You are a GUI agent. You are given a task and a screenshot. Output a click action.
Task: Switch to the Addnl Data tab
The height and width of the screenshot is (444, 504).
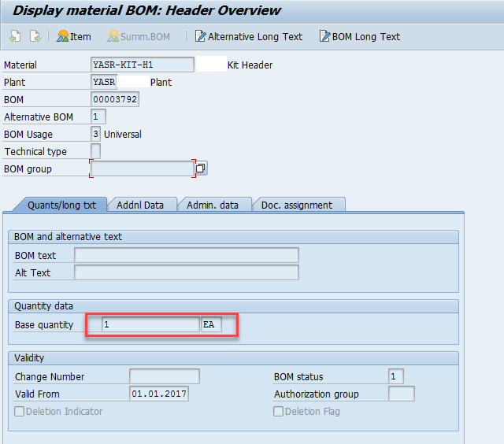point(140,205)
